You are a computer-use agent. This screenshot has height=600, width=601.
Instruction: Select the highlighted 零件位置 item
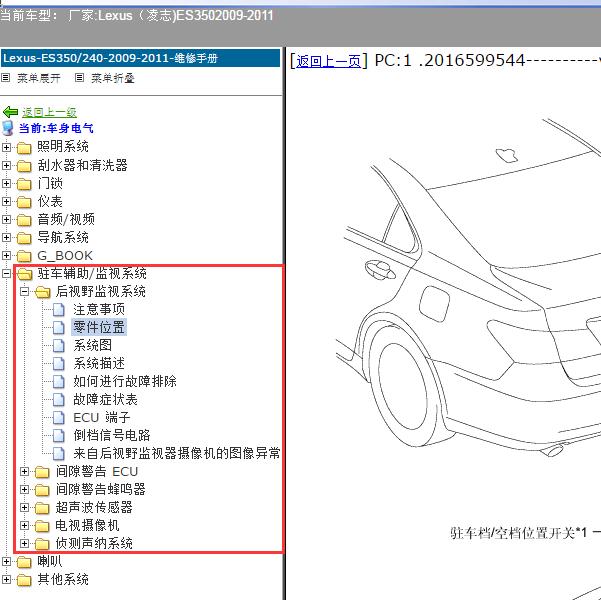(x=99, y=327)
